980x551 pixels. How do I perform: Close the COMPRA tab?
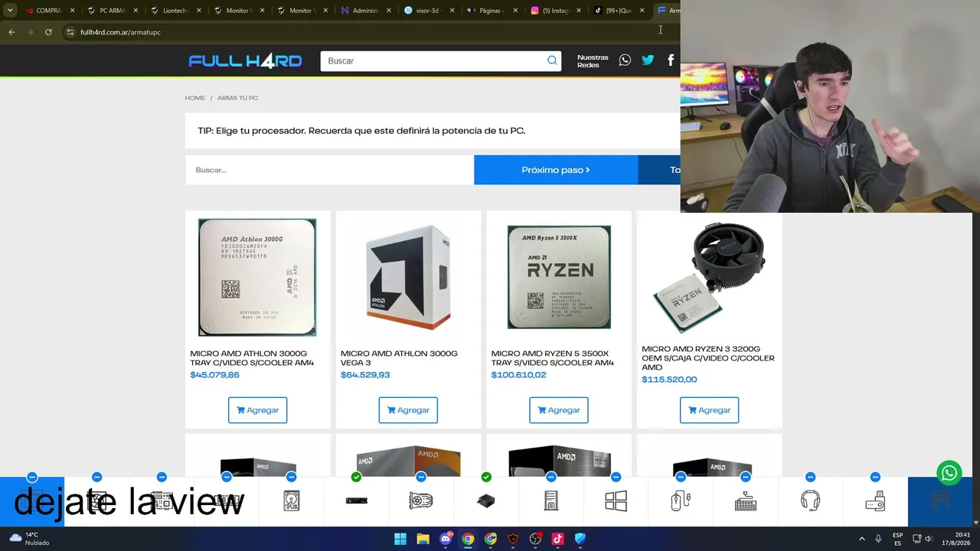73,11
